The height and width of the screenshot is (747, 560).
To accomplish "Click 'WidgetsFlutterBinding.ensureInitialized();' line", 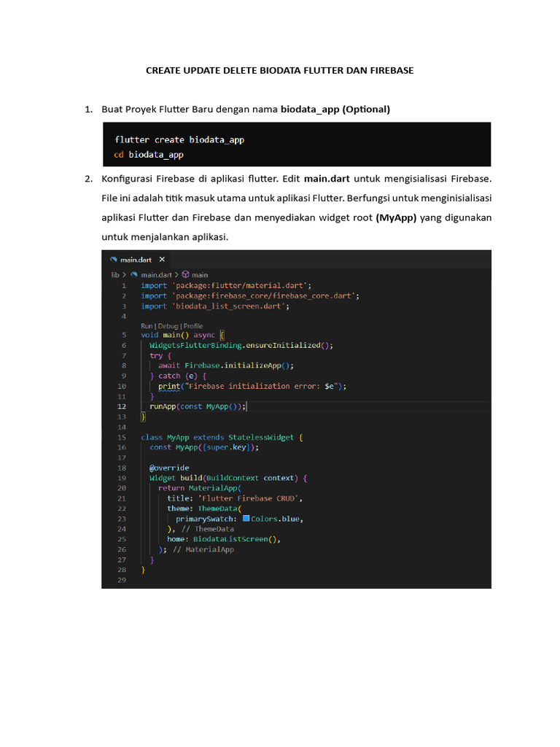I will tap(241, 345).
